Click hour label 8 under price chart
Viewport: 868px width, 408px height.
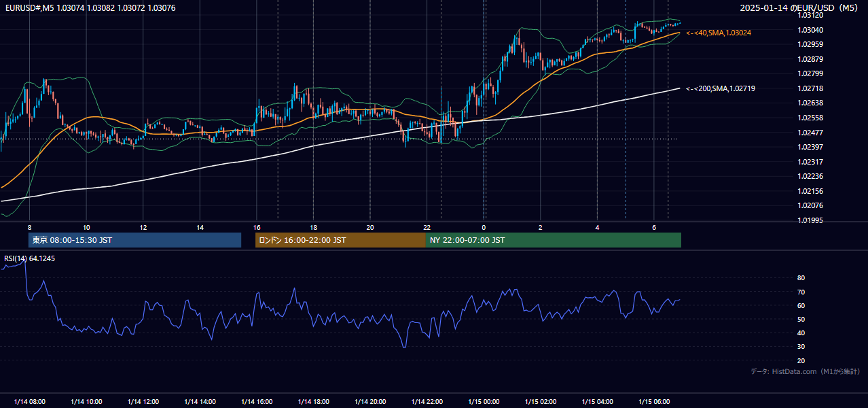29,227
